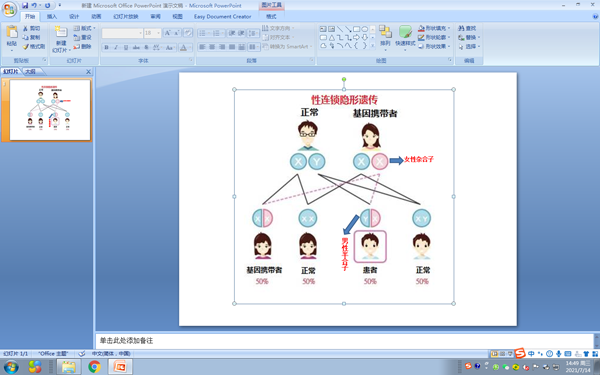Increase the font size

pyautogui.click(x=167, y=33)
